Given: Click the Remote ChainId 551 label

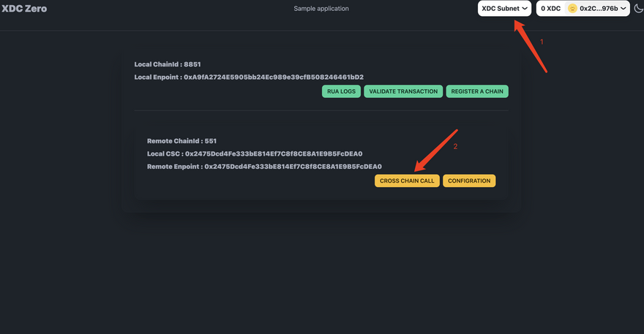Looking at the screenshot, I should (x=181, y=140).
